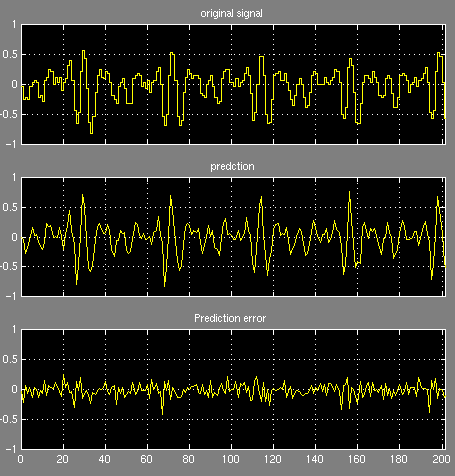Click x-axis tick label 100
This screenshot has height=476, width=455.
231,459
